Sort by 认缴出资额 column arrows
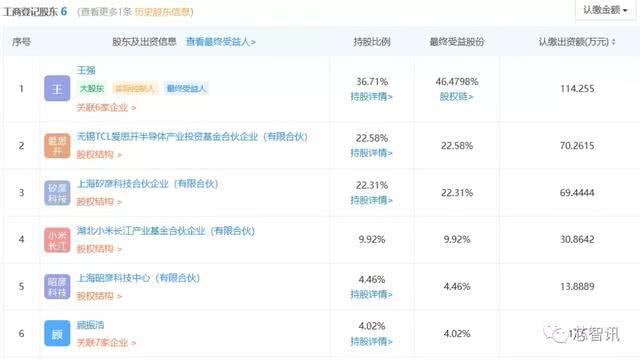 [x=613, y=42]
